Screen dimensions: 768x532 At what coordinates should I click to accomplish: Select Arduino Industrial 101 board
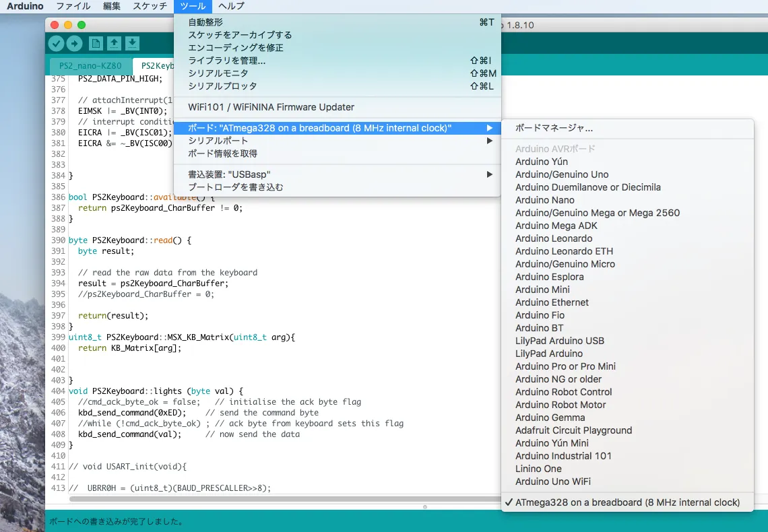627,456
